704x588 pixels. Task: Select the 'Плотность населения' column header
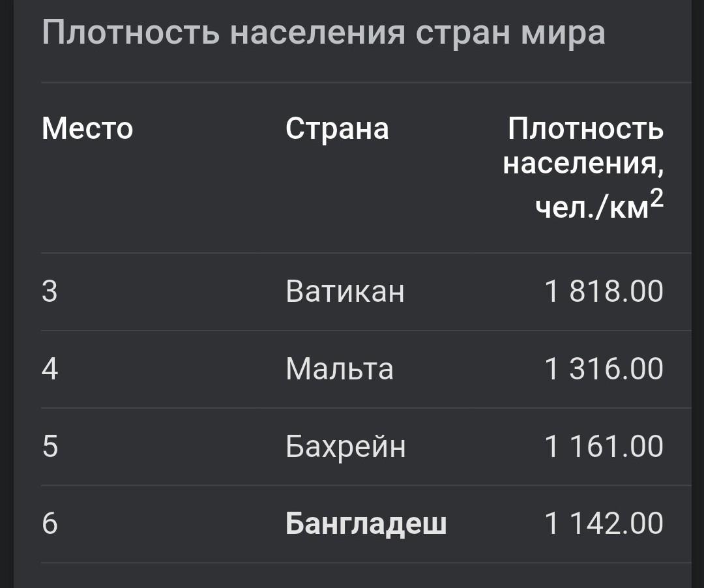tap(585, 128)
